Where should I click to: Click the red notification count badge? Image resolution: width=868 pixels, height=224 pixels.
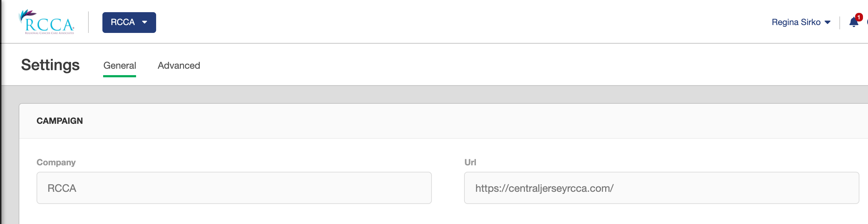(859, 17)
